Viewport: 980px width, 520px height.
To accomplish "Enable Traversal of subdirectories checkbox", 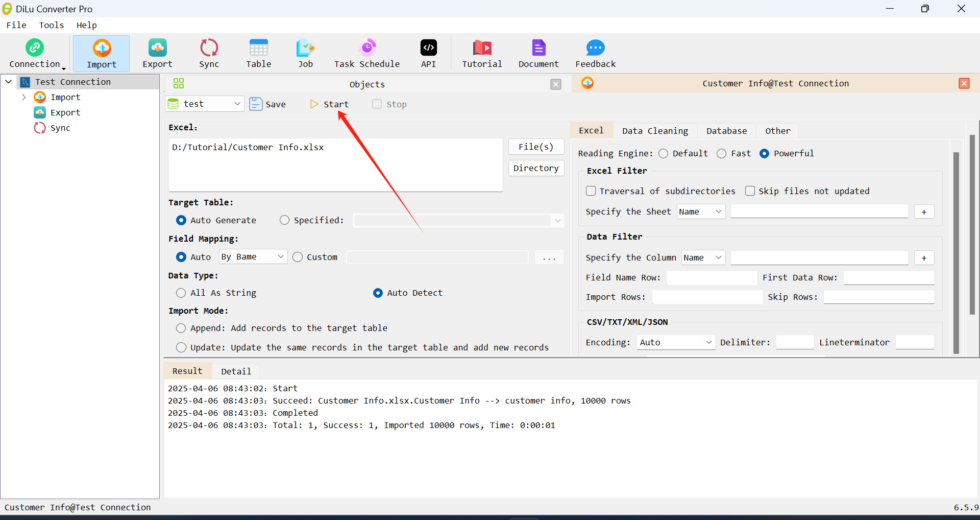I will click(591, 191).
